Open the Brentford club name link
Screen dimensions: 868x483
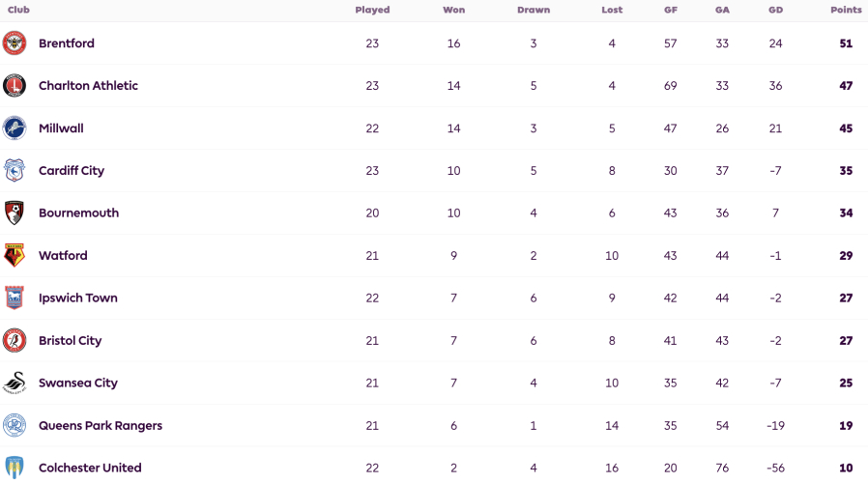point(67,43)
